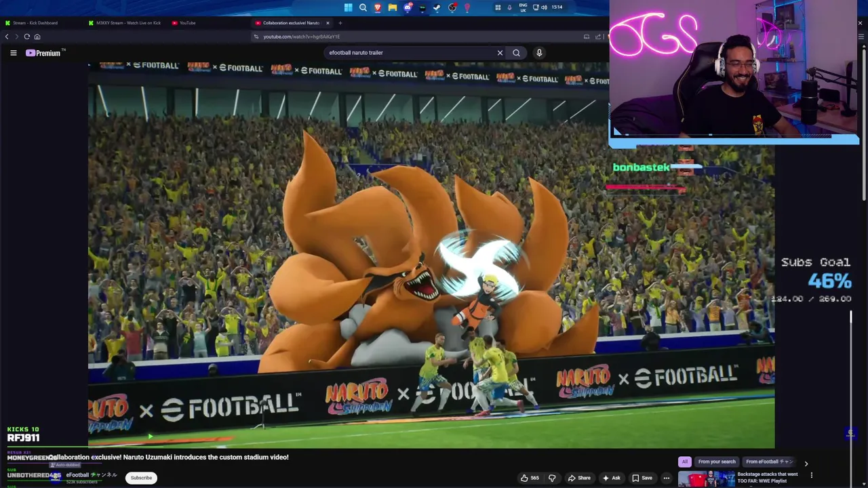Viewport: 868px width, 488px height.
Task: Open the eFootball channel name link
Action: tap(91, 475)
